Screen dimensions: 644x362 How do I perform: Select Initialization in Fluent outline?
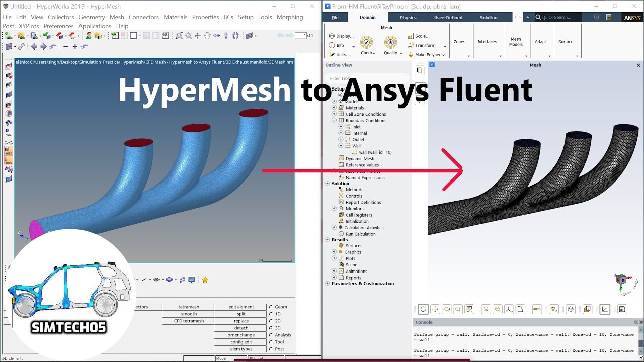pos(354,221)
